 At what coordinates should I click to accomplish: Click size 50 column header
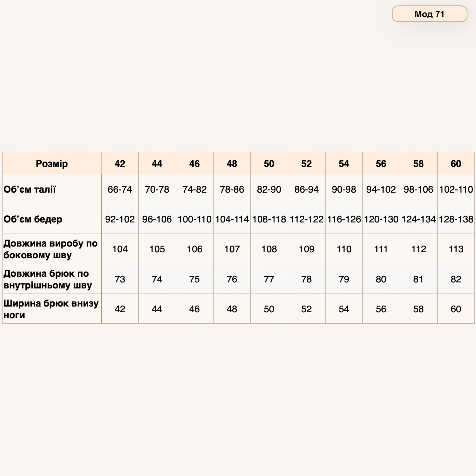click(x=269, y=163)
